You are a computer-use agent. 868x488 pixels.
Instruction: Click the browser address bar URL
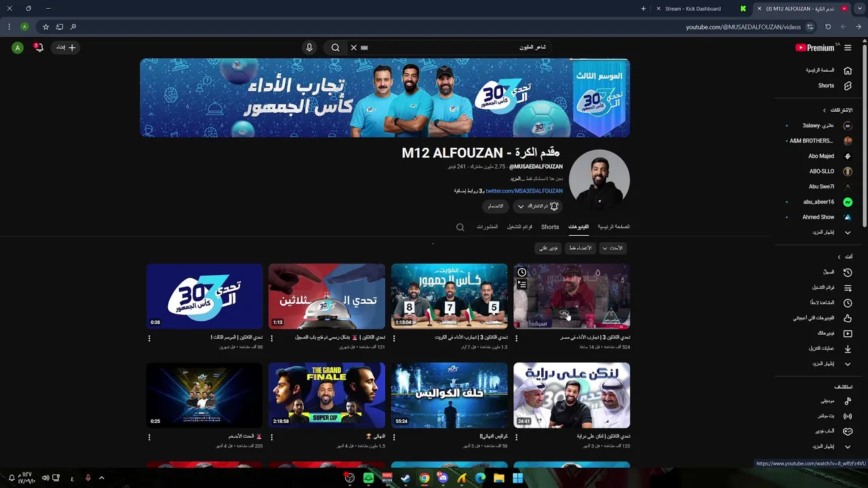pyautogui.click(x=743, y=27)
